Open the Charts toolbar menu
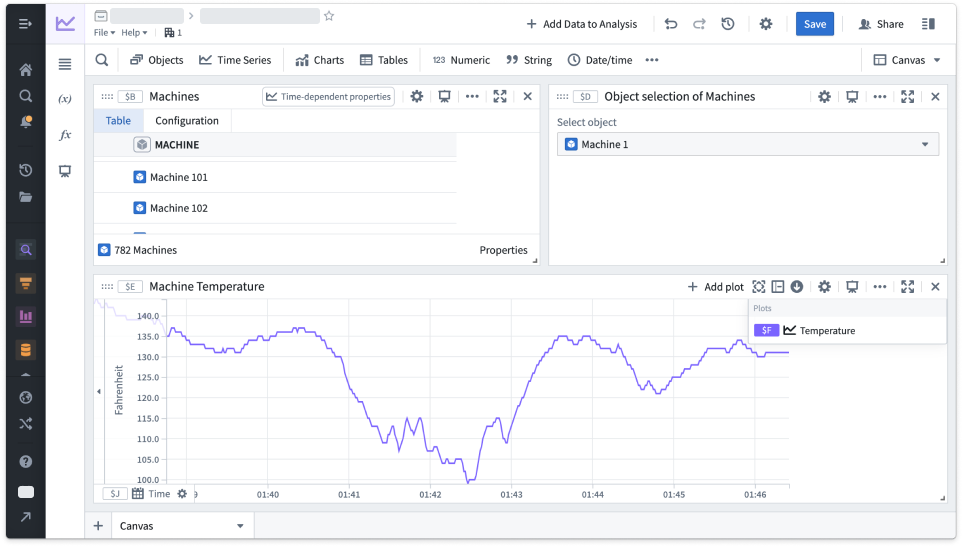 (x=320, y=60)
